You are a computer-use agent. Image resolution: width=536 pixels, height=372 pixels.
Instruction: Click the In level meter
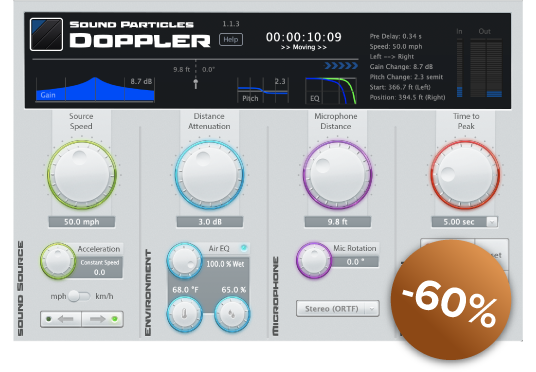459,68
